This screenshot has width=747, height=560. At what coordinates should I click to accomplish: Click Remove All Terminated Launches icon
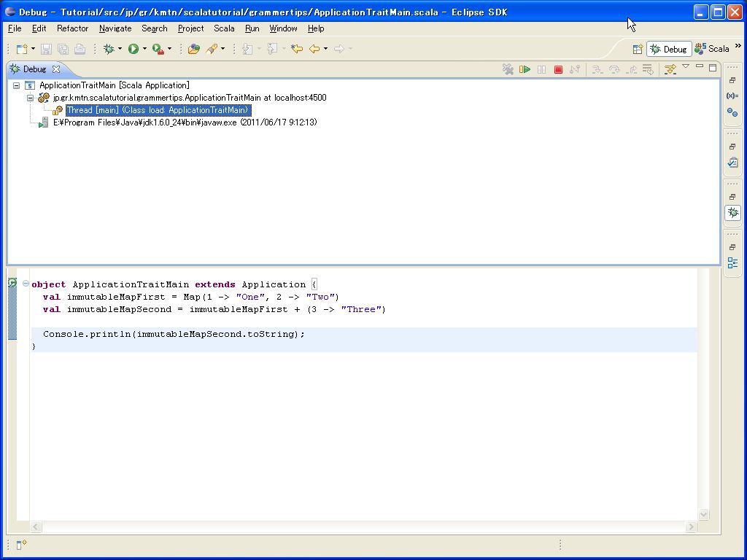(508, 69)
